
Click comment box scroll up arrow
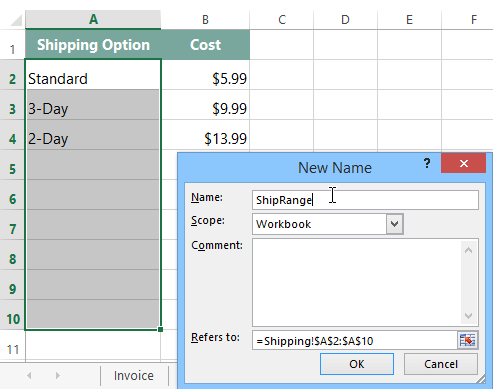tap(468, 250)
